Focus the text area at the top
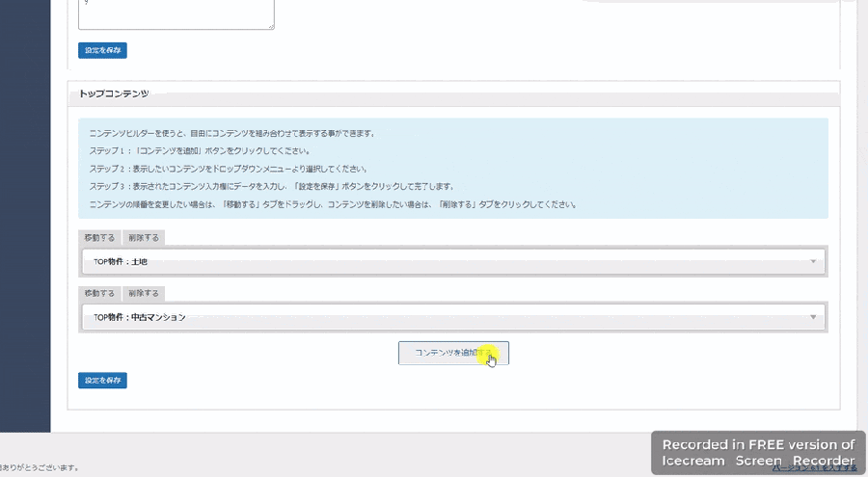The width and height of the screenshot is (868, 477). pyautogui.click(x=176, y=13)
